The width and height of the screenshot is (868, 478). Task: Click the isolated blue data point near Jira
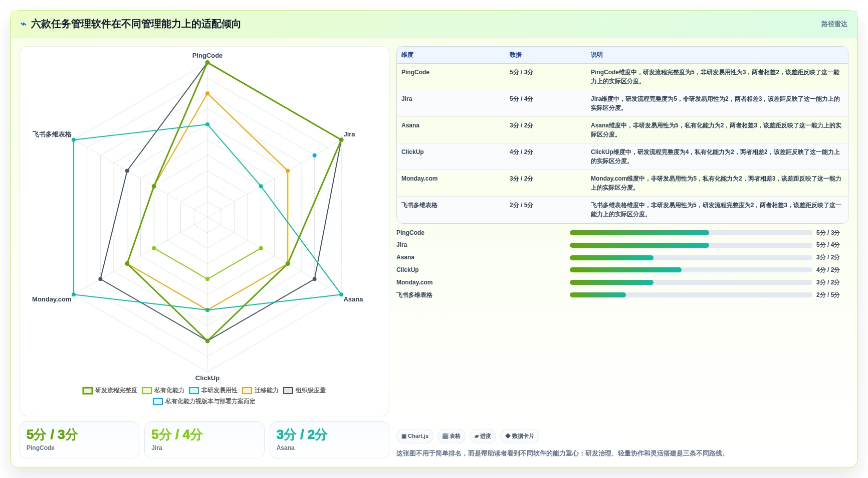coord(315,155)
